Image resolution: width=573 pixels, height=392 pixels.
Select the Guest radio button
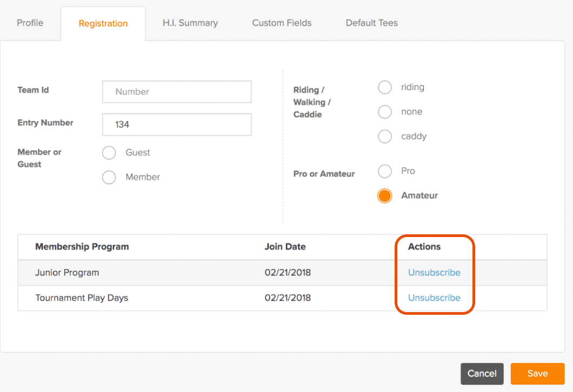[x=109, y=153]
